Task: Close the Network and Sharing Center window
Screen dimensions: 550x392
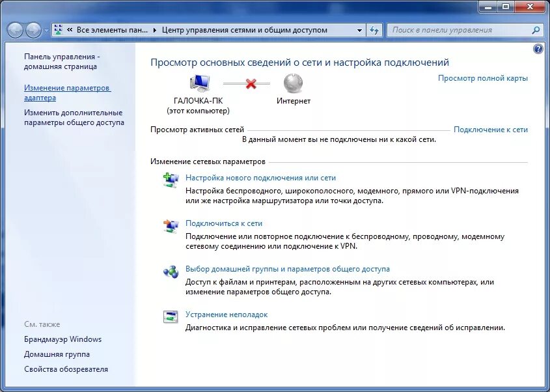Action: point(530,7)
